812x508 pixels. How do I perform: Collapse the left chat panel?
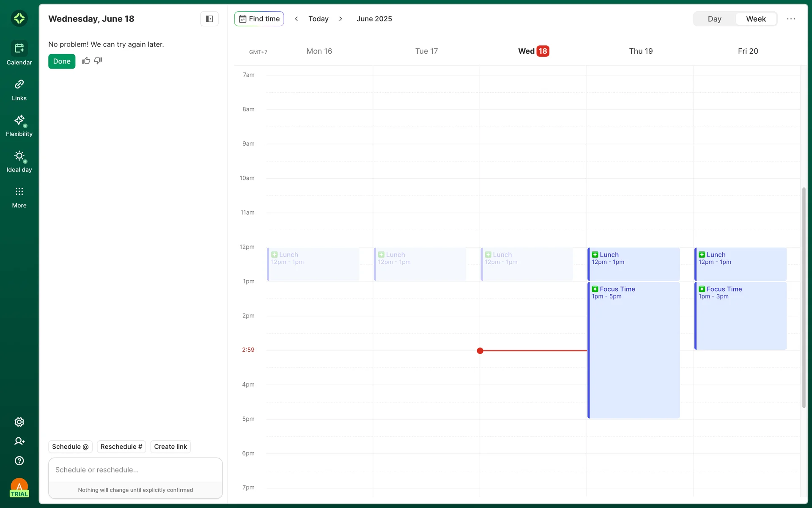[x=209, y=19]
